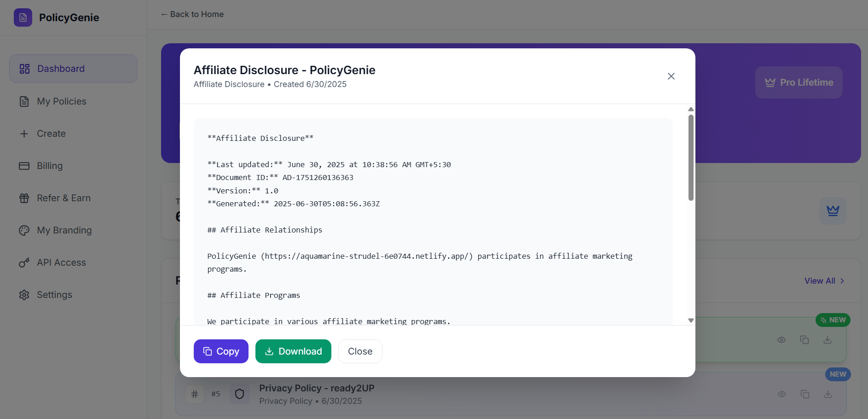Viewport: 868px width, 419px height.
Task: Click the crown icon in stats card
Action: [833, 210]
